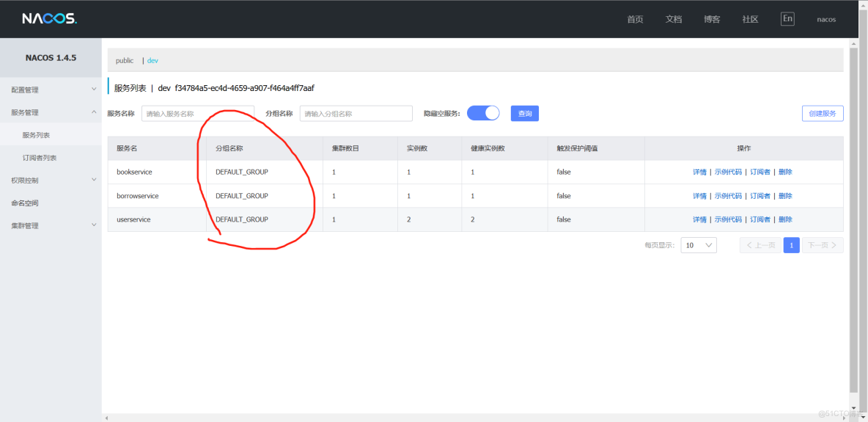Open the 博客 top navigation link
This screenshot has width=868, height=422.
coord(712,19)
